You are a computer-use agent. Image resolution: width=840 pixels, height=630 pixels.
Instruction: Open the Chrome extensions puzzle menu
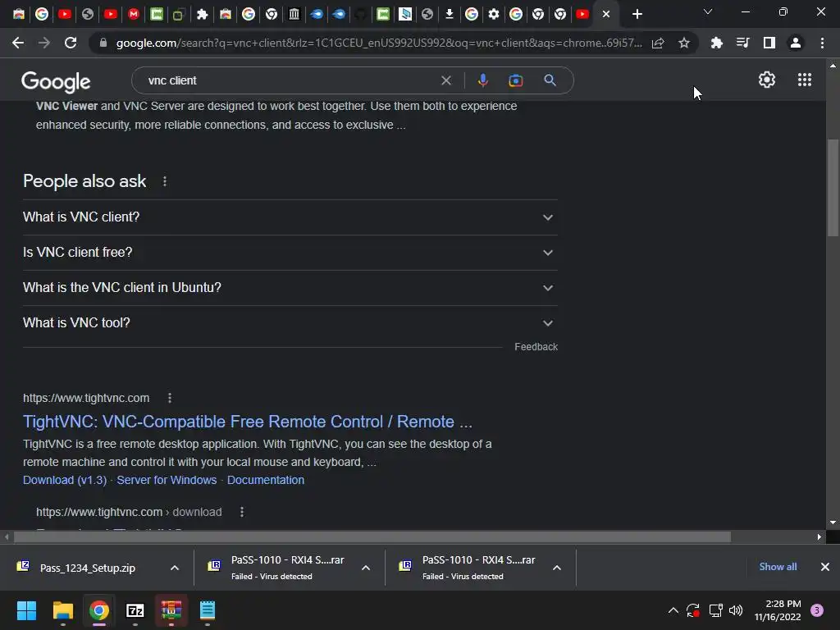716,43
